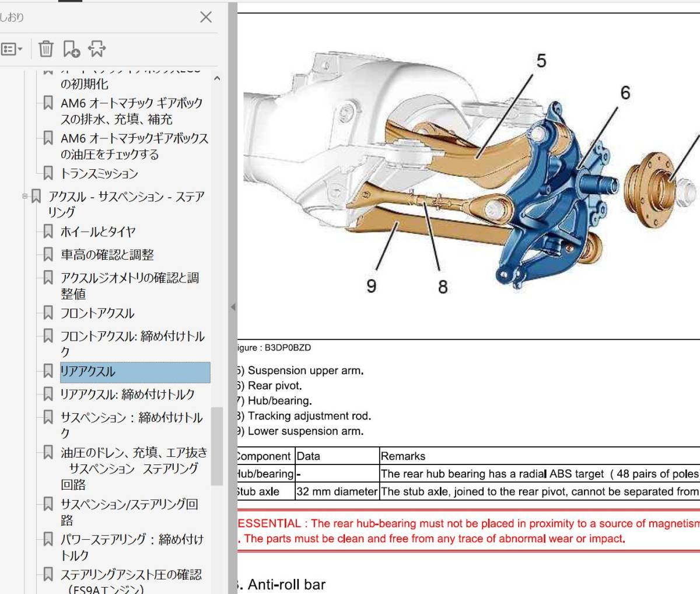Open the ステアリングアシスト圧の確認 bookmark

[x=131, y=581]
